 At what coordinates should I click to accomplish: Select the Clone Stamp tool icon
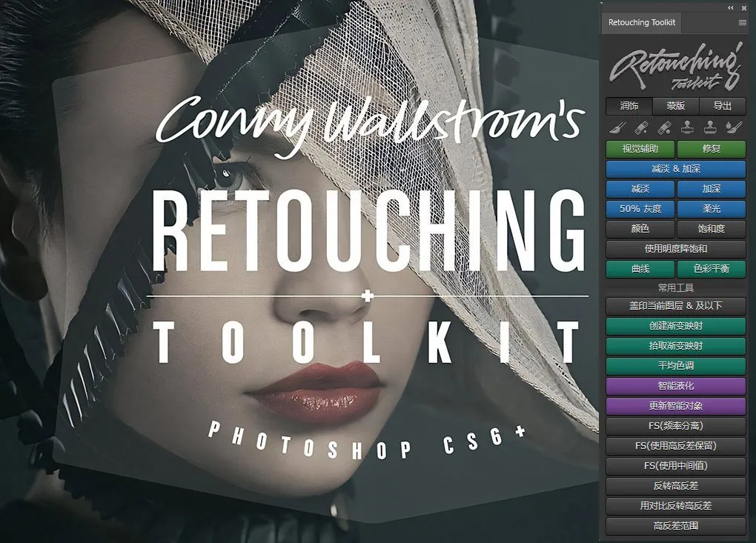point(687,127)
